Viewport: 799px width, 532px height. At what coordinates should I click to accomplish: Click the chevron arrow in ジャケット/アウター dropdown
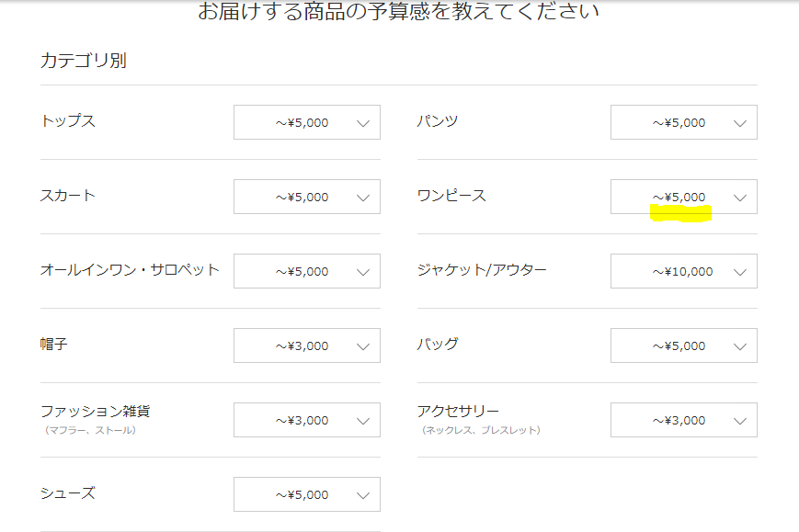(x=740, y=272)
